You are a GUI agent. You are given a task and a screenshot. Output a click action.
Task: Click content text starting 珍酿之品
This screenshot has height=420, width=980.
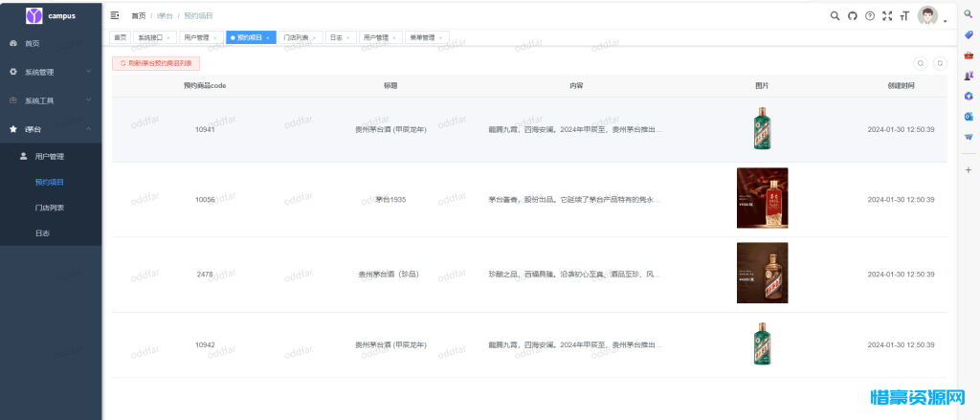574,275
